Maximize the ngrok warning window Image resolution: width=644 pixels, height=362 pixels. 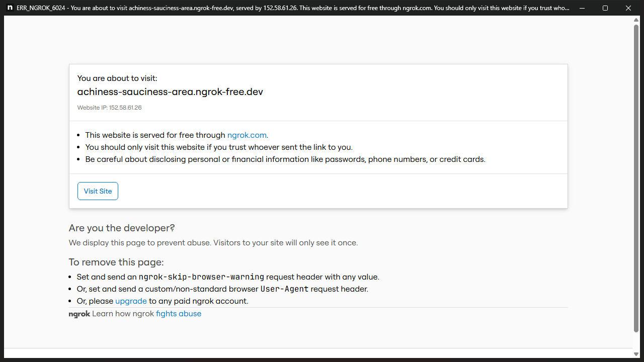click(x=605, y=8)
